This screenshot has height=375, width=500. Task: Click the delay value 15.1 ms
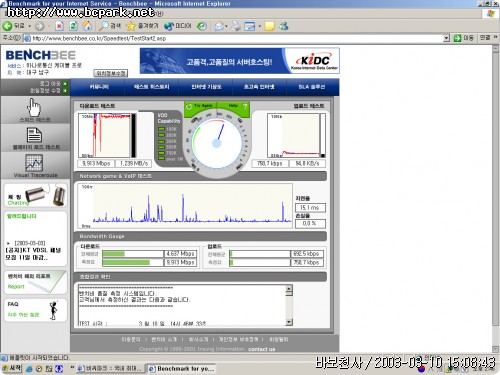click(310, 208)
